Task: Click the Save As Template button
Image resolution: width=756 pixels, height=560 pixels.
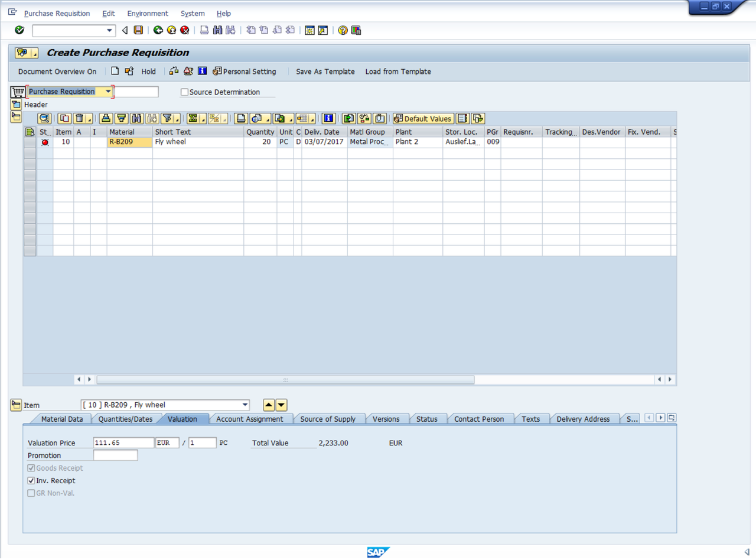Action: click(x=325, y=71)
